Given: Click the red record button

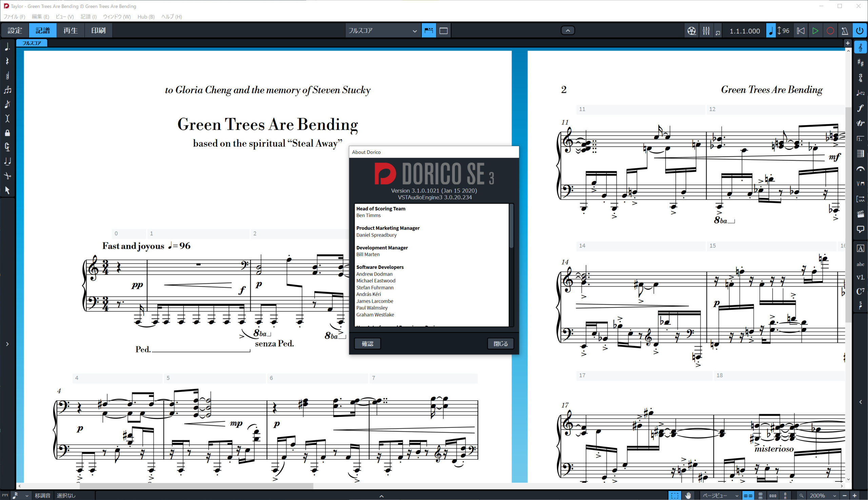Looking at the screenshot, I should pyautogui.click(x=830, y=31).
